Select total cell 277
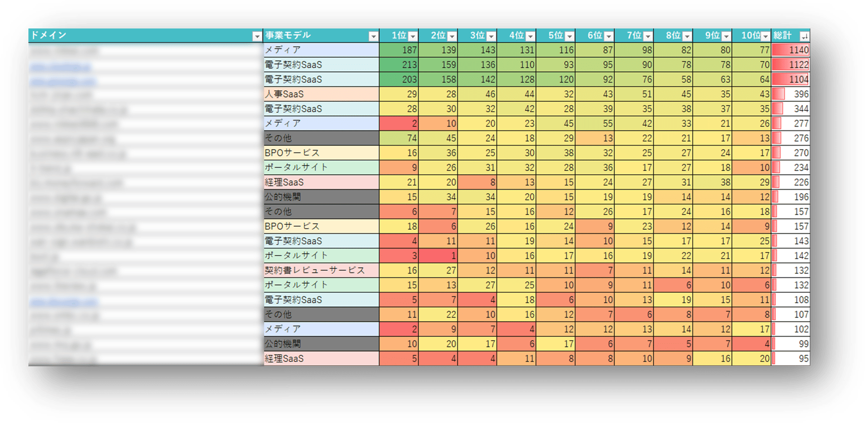The image size is (868, 424). coord(791,123)
